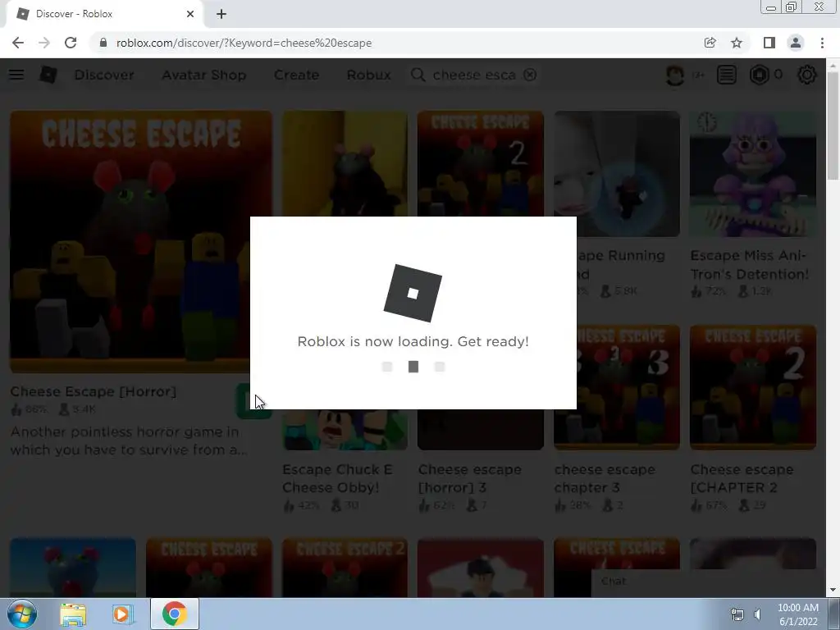Open the Discover page
This screenshot has height=630, width=840.
click(104, 75)
